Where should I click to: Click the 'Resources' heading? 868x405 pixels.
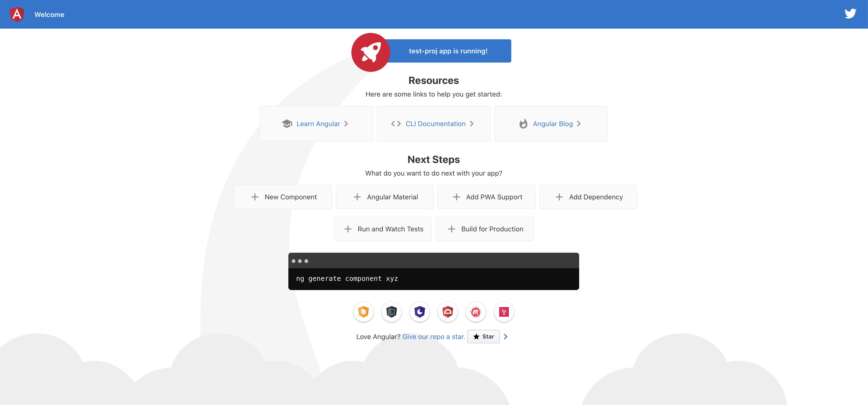pos(434,81)
